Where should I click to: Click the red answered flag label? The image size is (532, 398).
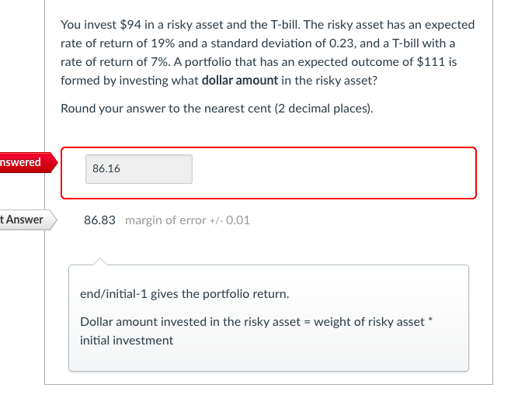pos(23,163)
